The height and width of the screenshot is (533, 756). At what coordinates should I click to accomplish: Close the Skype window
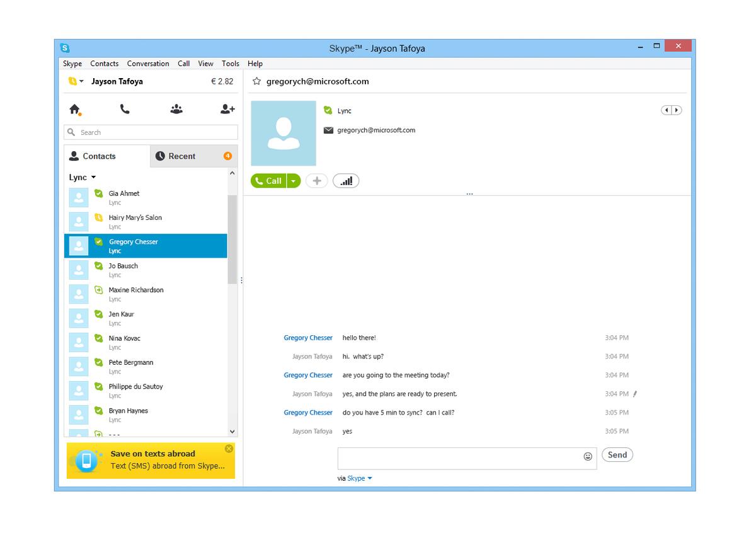tap(678, 46)
